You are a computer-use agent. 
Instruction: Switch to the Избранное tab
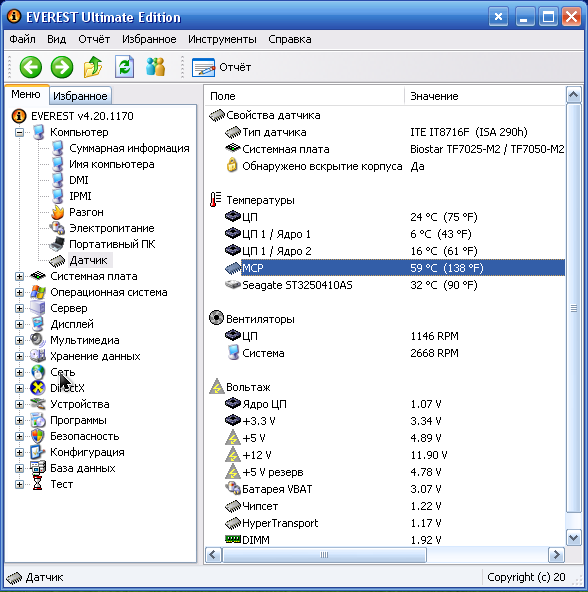80,96
